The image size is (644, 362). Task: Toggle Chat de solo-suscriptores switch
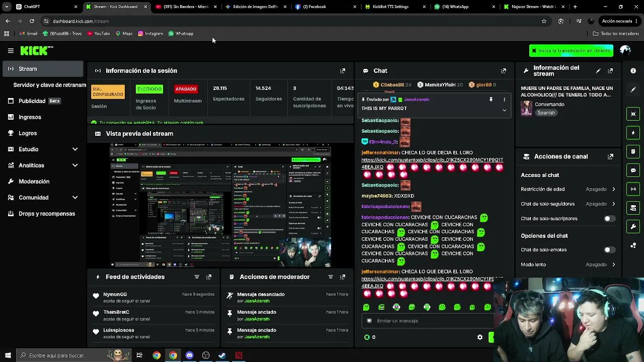point(609,219)
